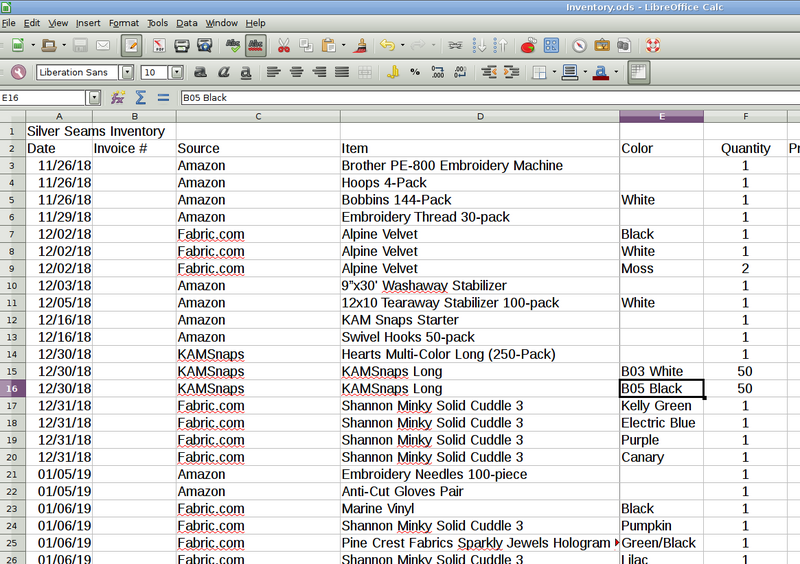Sort ascending with down-arrow icon
800x564 pixels.
pos(479,45)
